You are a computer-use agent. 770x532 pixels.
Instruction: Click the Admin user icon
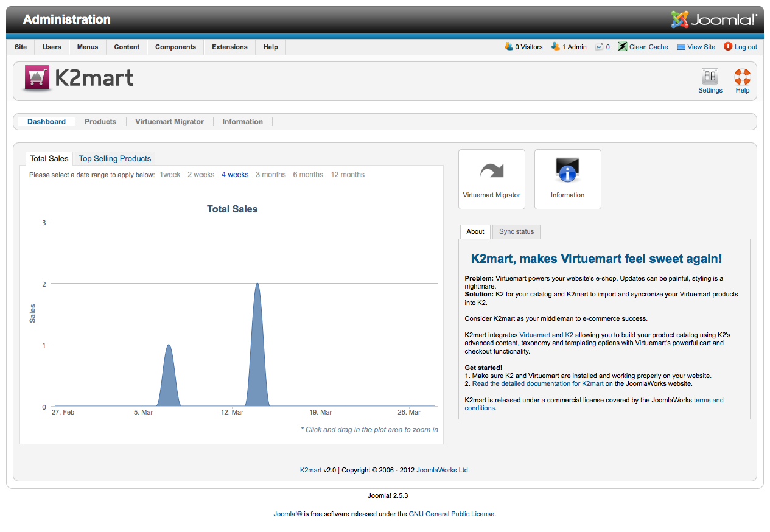555,46
